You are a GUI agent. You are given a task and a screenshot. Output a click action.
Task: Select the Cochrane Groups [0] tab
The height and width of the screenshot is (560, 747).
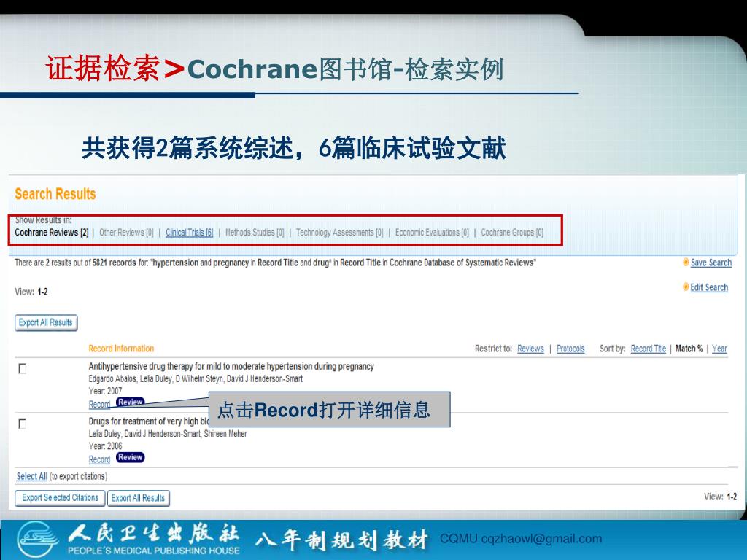pyautogui.click(x=512, y=233)
